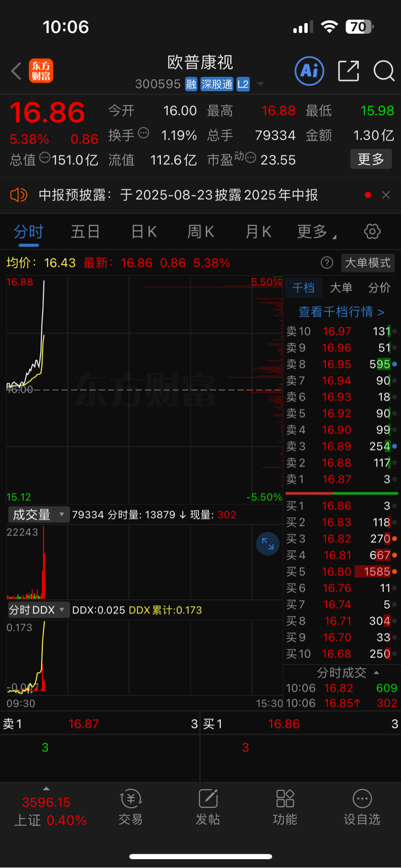Image resolution: width=401 pixels, height=868 pixels.
Task: Expand the stock title dropdown triangle
Action: (260, 84)
